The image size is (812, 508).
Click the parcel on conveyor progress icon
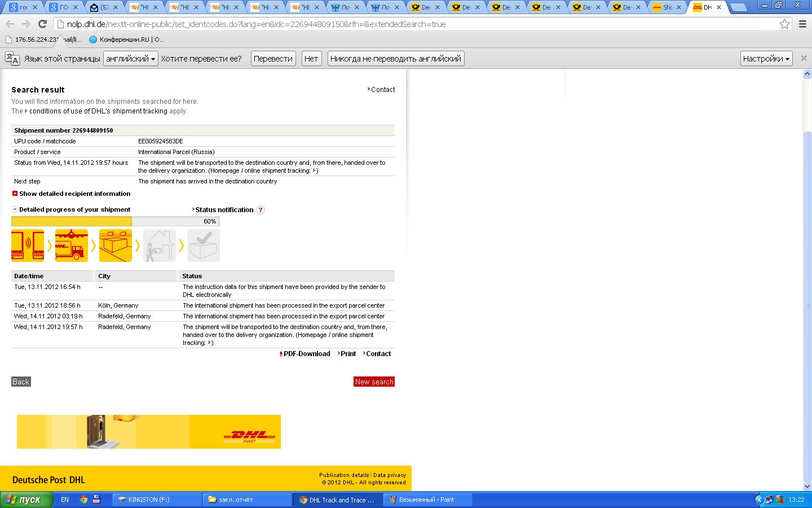(116, 246)
